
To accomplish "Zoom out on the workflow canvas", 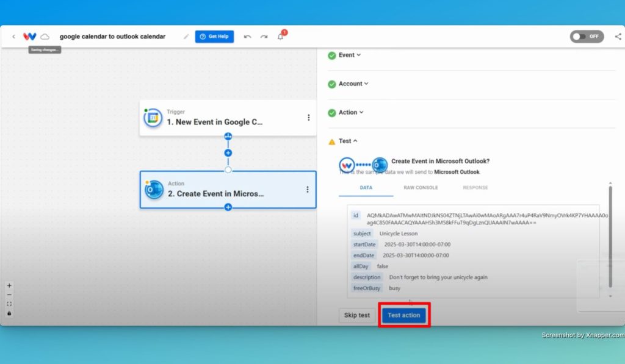I will [x=9, y=294].
